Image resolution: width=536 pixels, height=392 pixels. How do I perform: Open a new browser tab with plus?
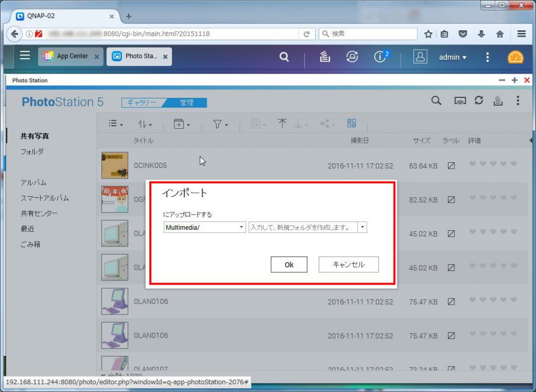(129, 16)
